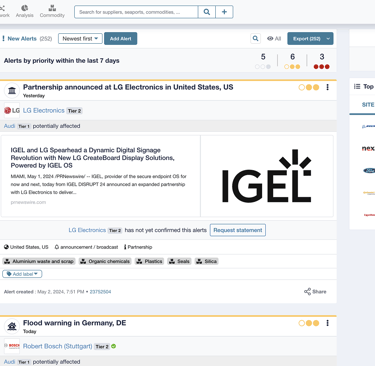Open the three-dot menu on Flood warning alert

tap(328, 323)
